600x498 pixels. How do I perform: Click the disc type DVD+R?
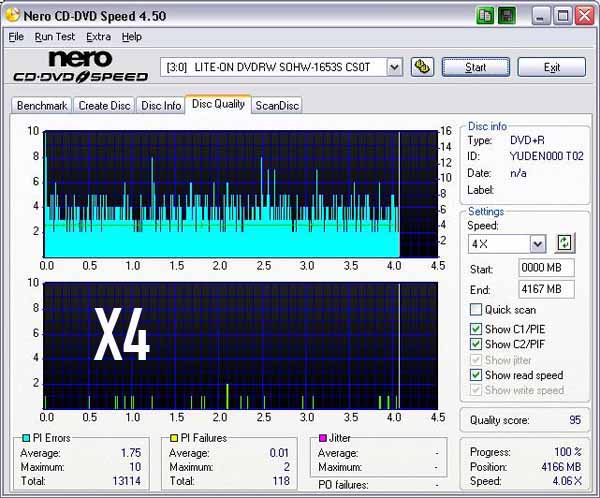pos(527,140)
